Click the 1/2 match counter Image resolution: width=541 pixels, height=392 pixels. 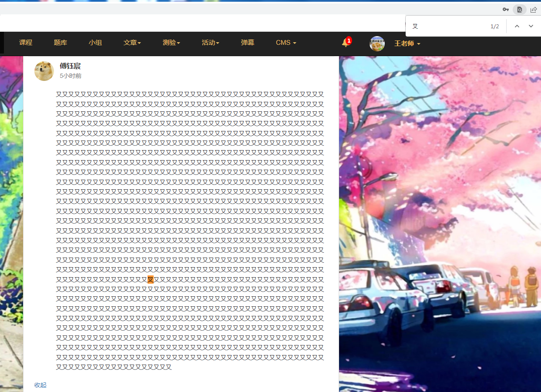pos(495,27)
